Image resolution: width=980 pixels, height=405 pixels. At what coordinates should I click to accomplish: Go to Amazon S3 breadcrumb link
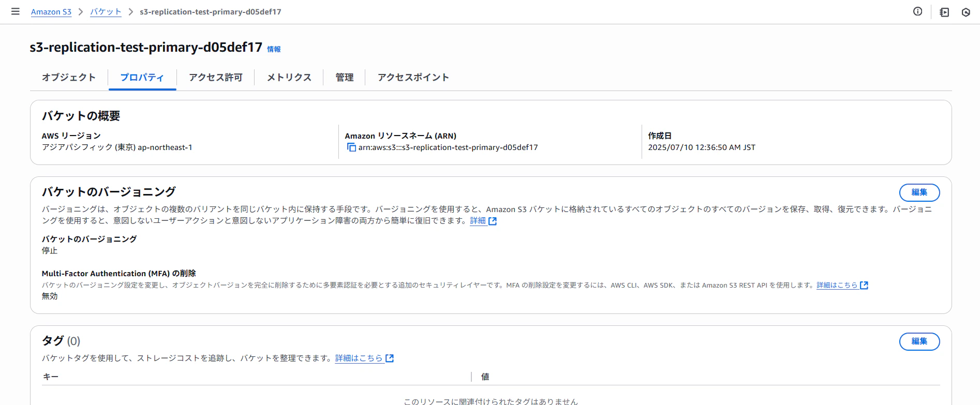tap(51, 11)
